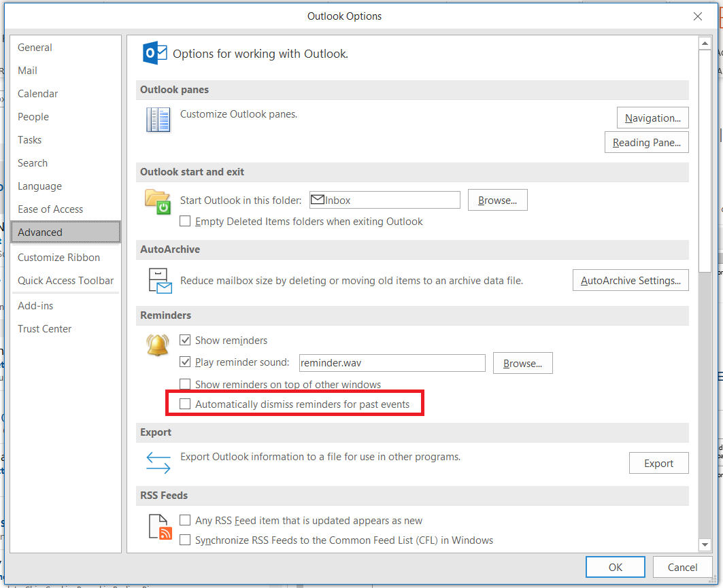Click the RSS Feeds document icon
The height and width of the screenshot is (588, 723).
click(160, 527)
